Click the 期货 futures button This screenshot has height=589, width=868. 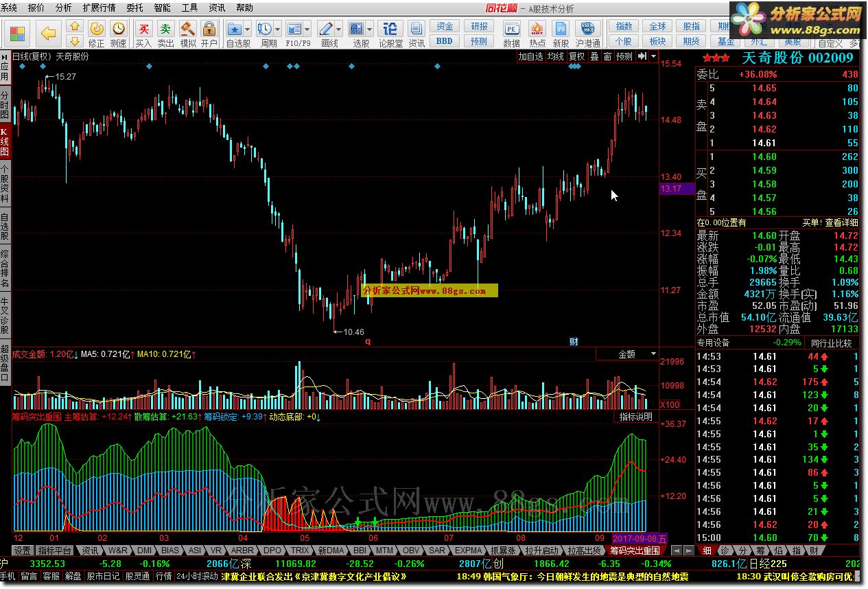coord(691,41)
